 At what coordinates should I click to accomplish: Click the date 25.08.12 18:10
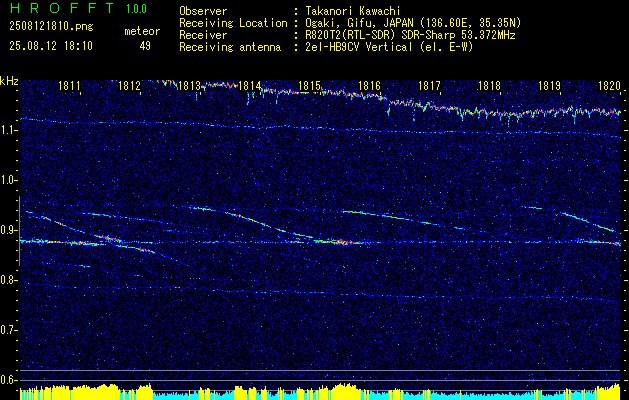pos(51,46)
